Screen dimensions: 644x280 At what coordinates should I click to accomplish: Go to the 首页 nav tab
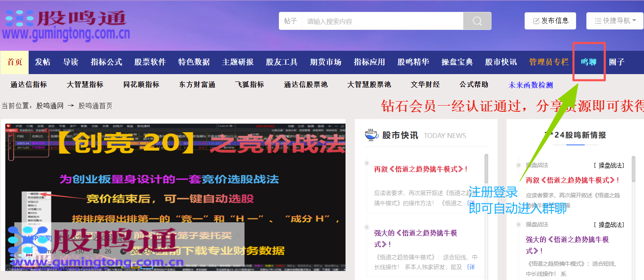tap(15, 62)
